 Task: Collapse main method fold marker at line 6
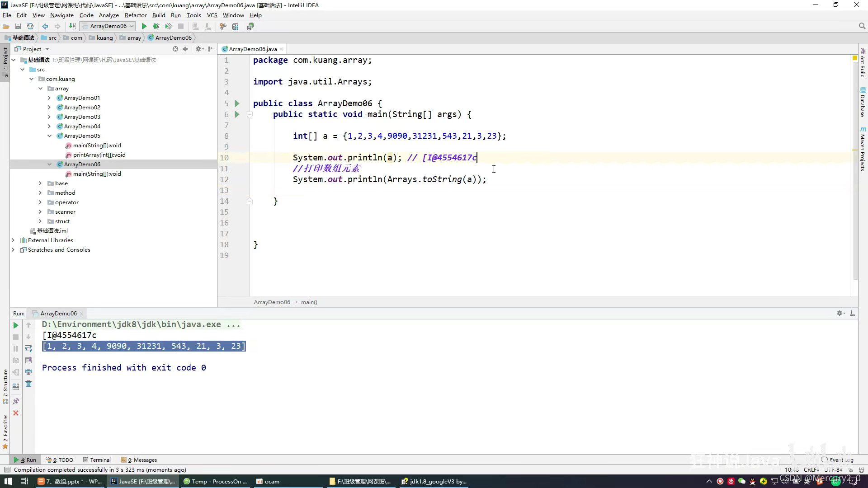tap(250, 115)
